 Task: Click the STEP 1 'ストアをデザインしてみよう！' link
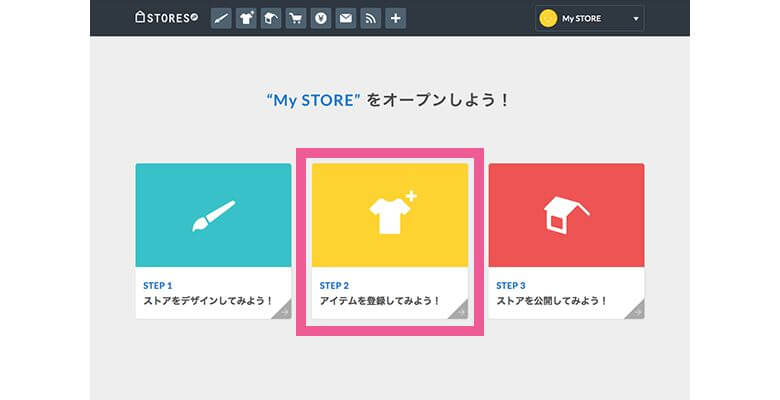click(209, 300)
